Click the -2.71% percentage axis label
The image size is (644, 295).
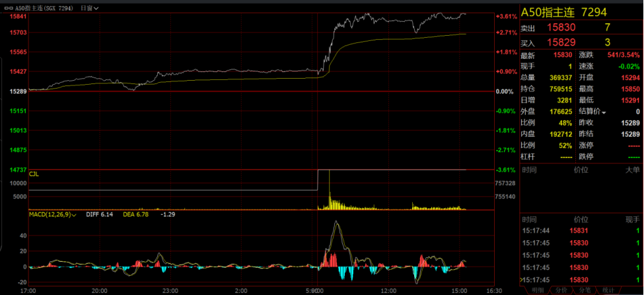tap(507, 150)
